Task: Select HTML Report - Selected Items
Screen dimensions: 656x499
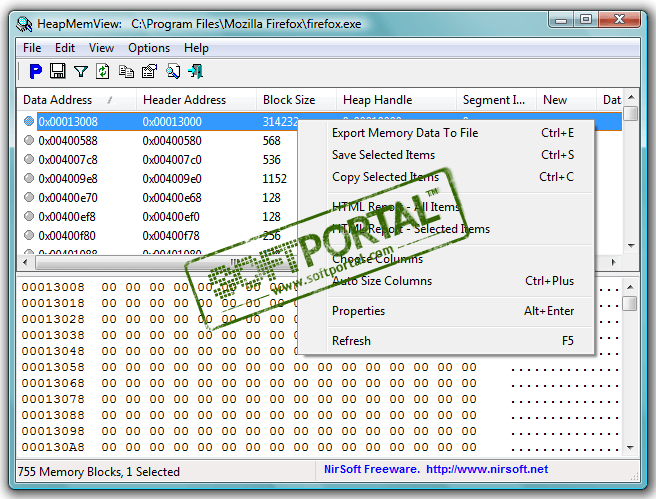Action: (x=446, y=229)
